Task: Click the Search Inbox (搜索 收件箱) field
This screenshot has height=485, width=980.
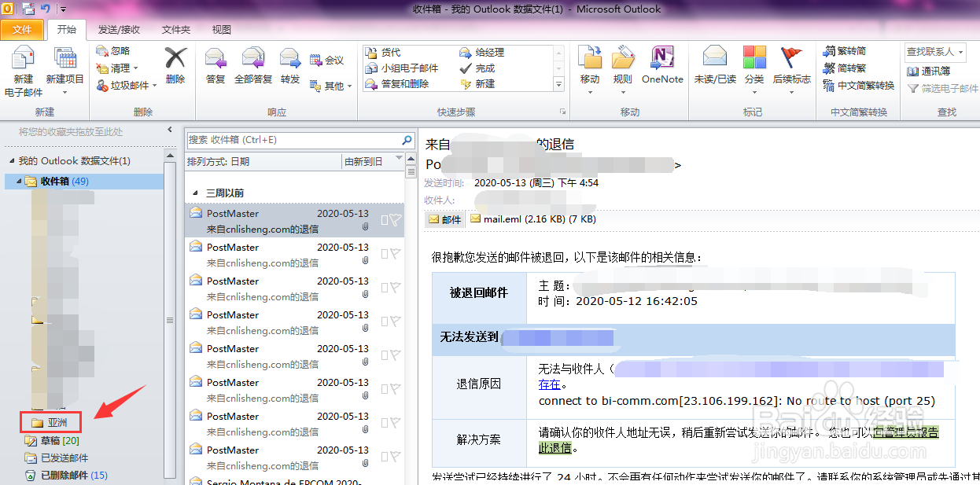Action: (x=293, y=140)
